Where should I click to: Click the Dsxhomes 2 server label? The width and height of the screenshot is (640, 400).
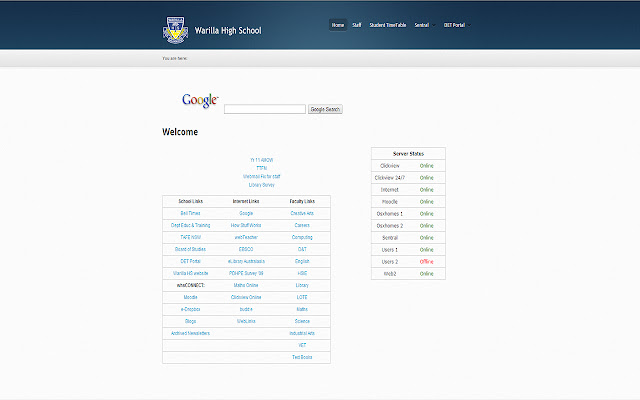click(390, 226)
